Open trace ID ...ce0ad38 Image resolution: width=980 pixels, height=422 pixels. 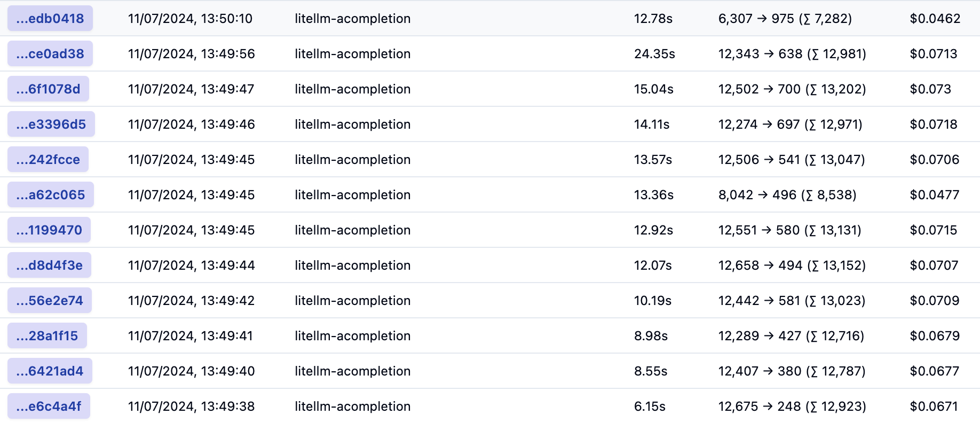(x=50, y=54)
